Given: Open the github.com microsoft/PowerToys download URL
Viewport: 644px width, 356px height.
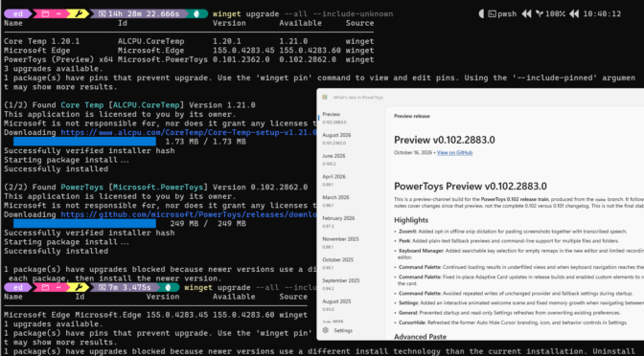Looking at the screenshot, I should tap(189, 214).
